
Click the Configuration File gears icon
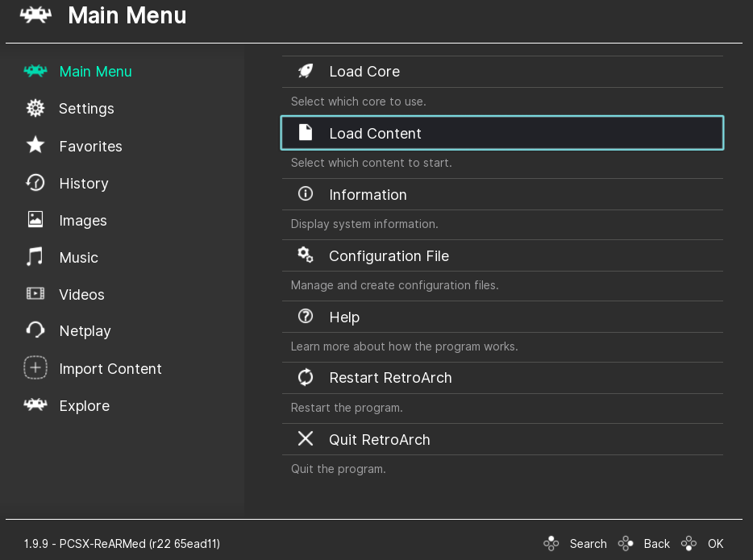point(306,255)
